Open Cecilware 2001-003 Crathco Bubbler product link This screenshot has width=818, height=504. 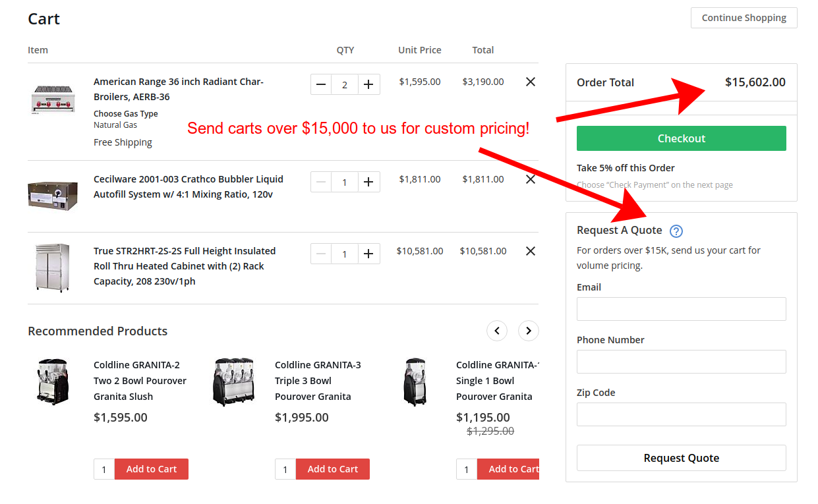(x=189, y=186)
